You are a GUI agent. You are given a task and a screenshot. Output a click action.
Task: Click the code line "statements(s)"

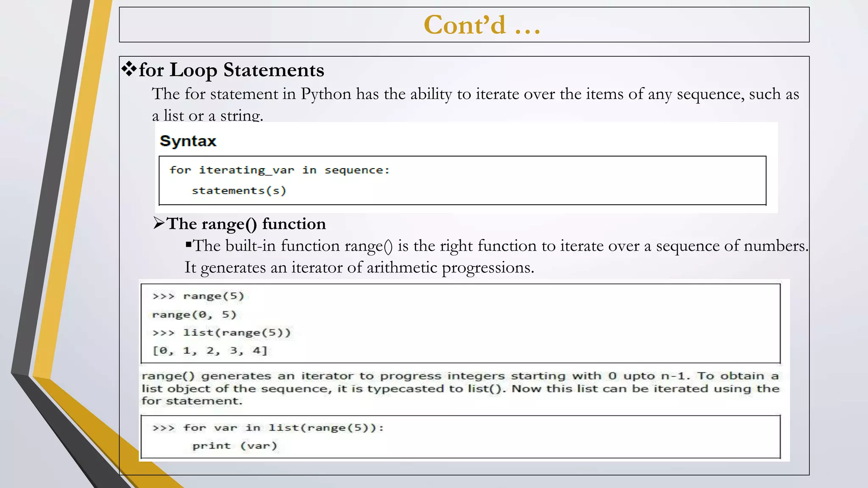(x=239, y=191)
